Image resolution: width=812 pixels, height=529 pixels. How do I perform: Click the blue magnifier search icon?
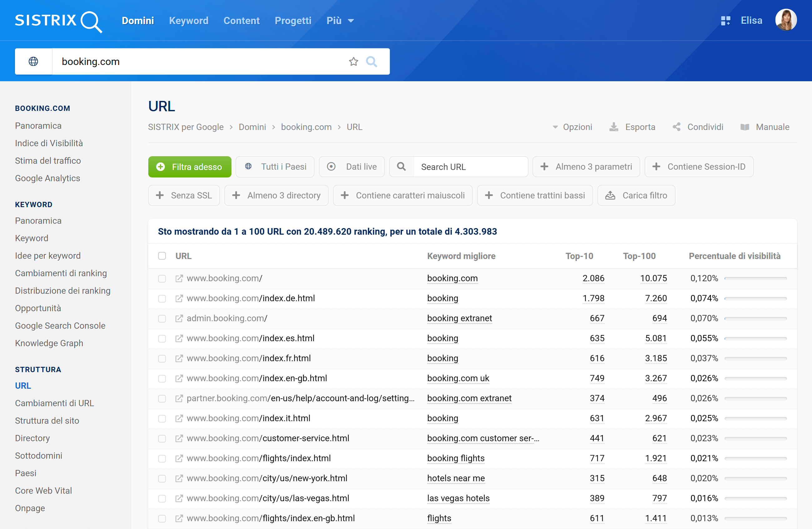(371, 62)
